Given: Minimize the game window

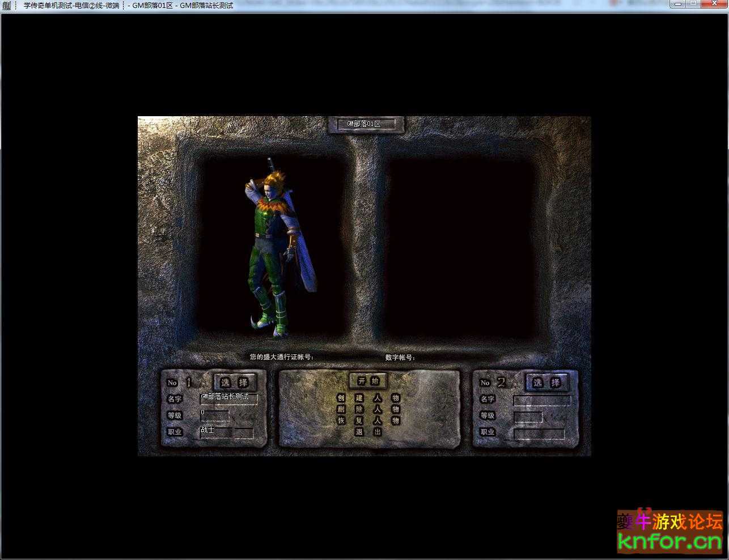Looking at the screenshot, I should (678, 4).
